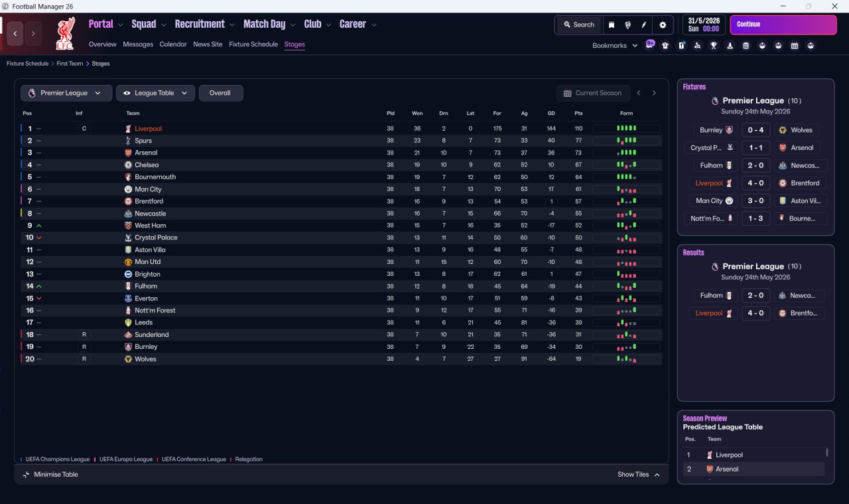Click the Liverpool 4 - 0 result score

[x=755, y=313]
